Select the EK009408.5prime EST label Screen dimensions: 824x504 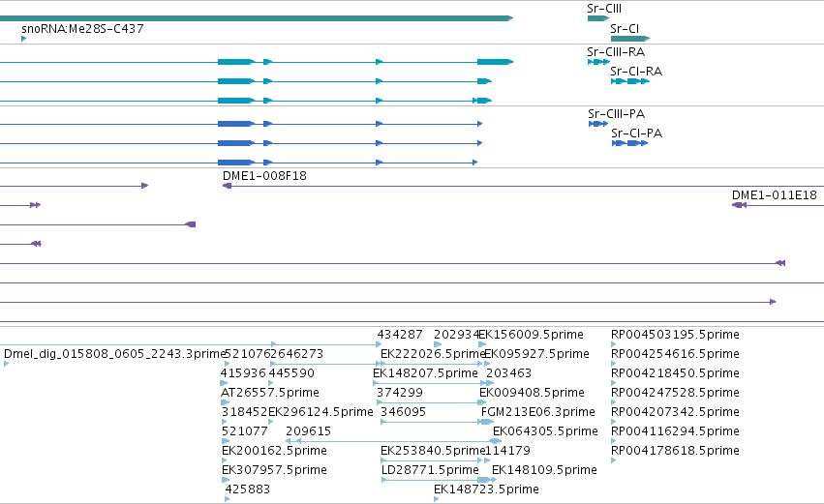click(532, 393)
